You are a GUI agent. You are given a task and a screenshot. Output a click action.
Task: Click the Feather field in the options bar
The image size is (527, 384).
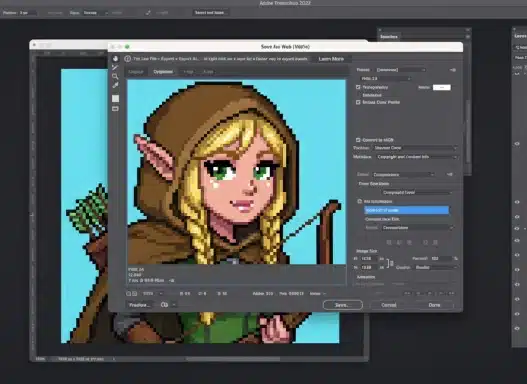(x=28, y=13)
